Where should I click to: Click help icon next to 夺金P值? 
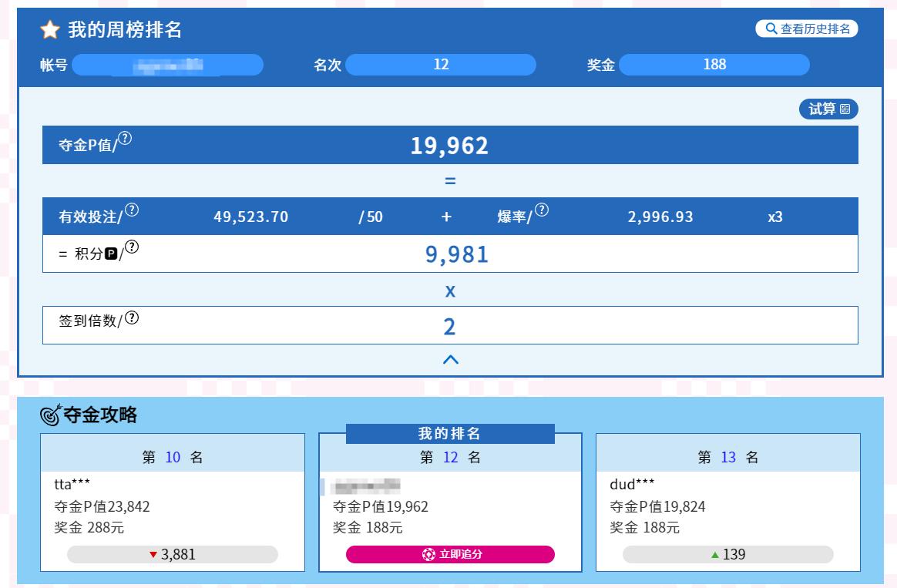[125, 139]
